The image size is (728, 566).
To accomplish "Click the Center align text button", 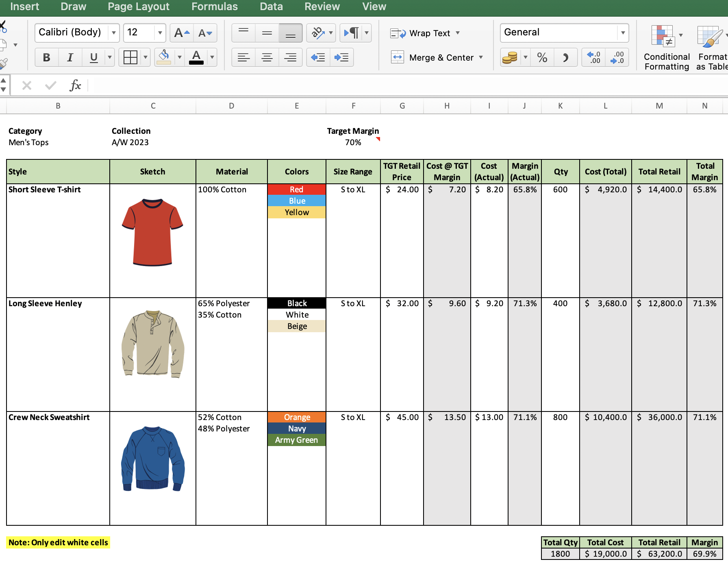I will click(267, 57).
